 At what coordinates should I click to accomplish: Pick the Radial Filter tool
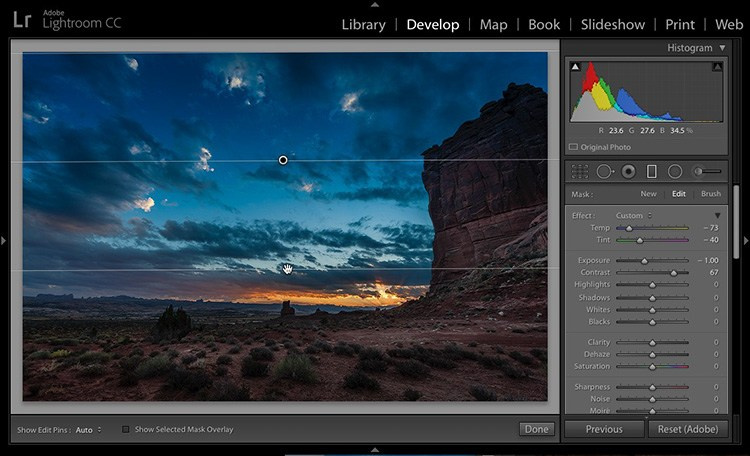(x=675, y=172)
